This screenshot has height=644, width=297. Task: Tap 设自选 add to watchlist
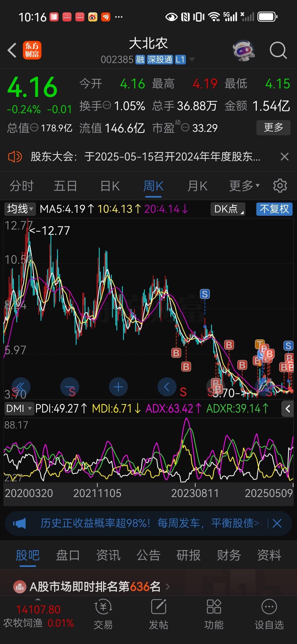tap(269, 615)
